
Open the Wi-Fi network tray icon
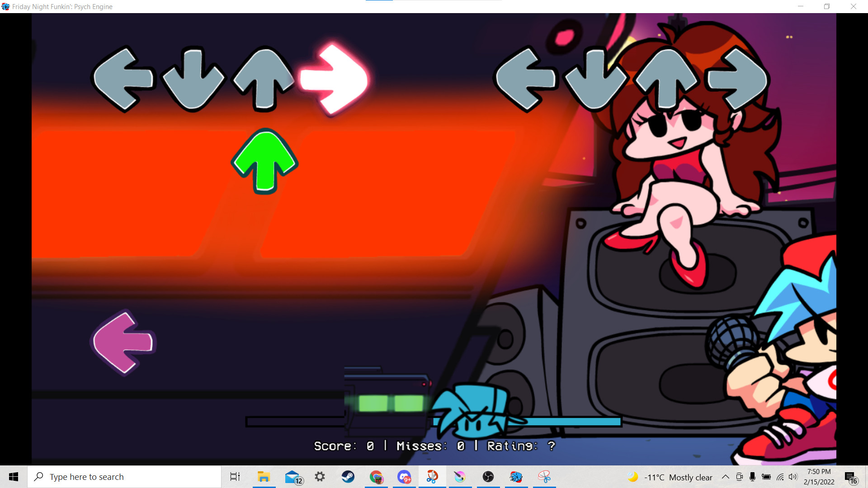[780, 477]
